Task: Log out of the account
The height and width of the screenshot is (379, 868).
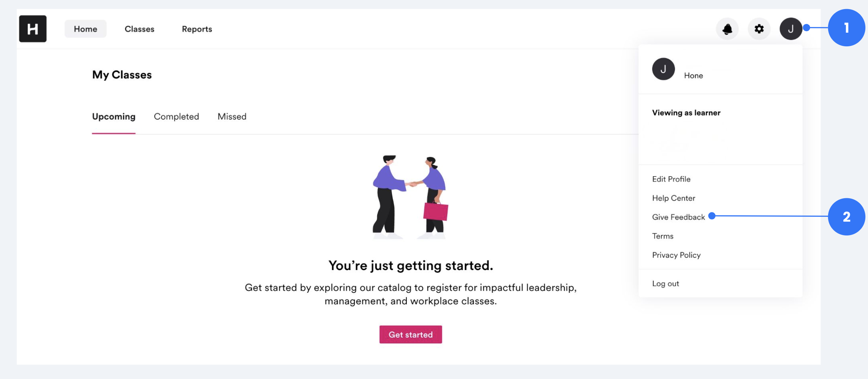Action: [x=665, y=283]
